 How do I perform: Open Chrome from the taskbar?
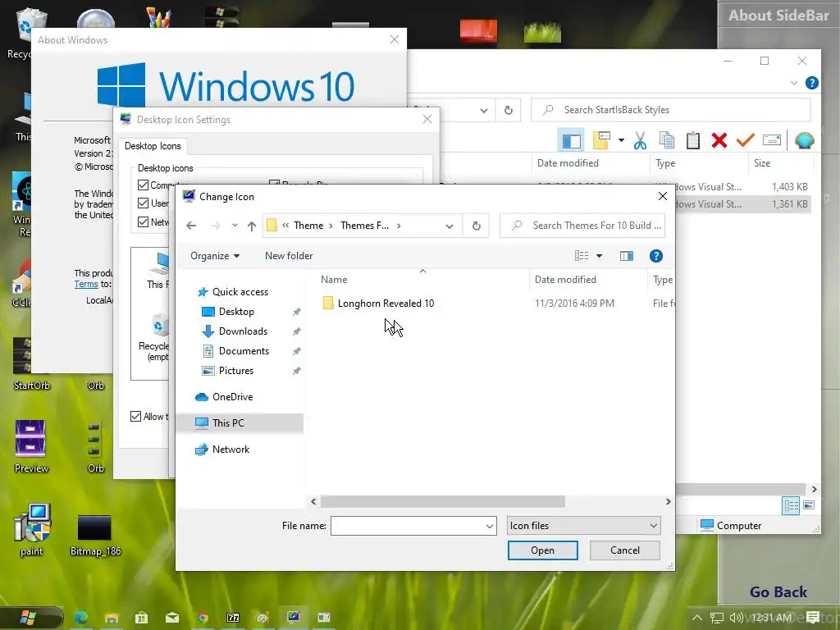[x=203, y=618]
